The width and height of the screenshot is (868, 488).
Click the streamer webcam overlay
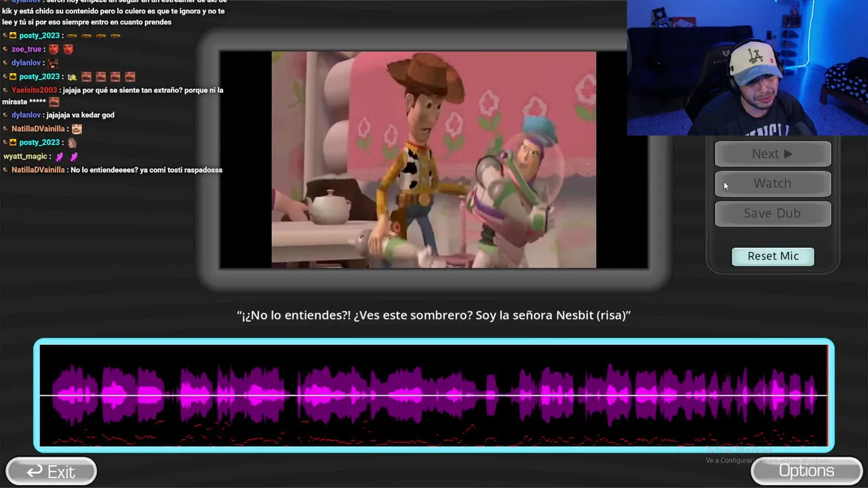click(x=747, y=68)
